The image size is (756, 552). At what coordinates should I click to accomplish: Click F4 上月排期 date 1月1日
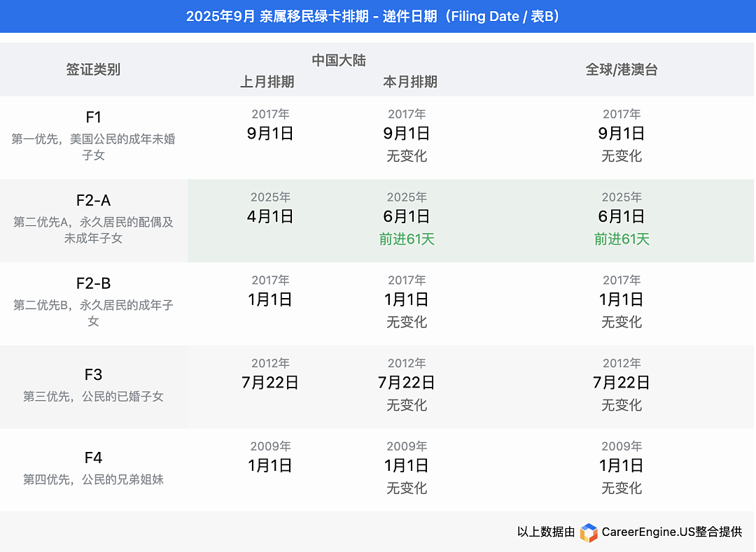[270, 466]
